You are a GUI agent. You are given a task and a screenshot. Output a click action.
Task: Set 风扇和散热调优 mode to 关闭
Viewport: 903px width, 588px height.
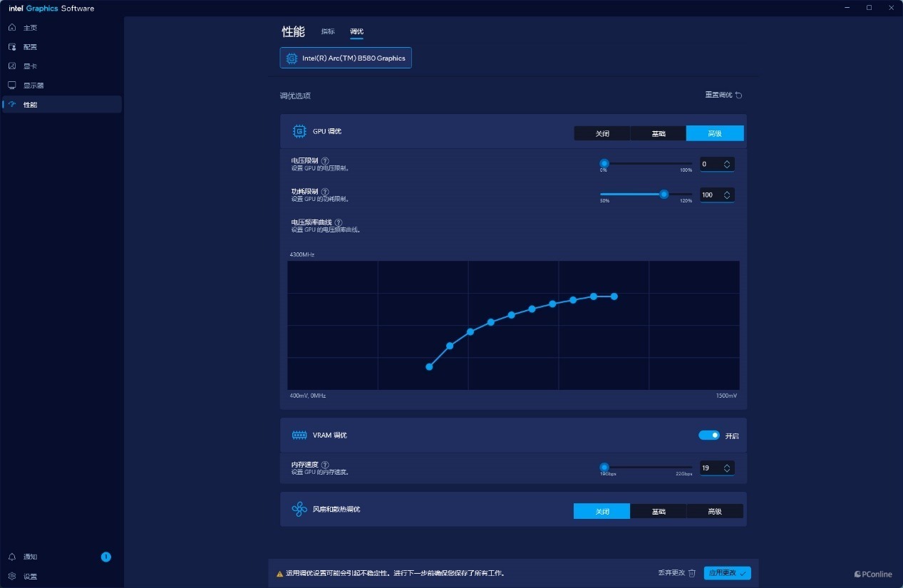602,511
